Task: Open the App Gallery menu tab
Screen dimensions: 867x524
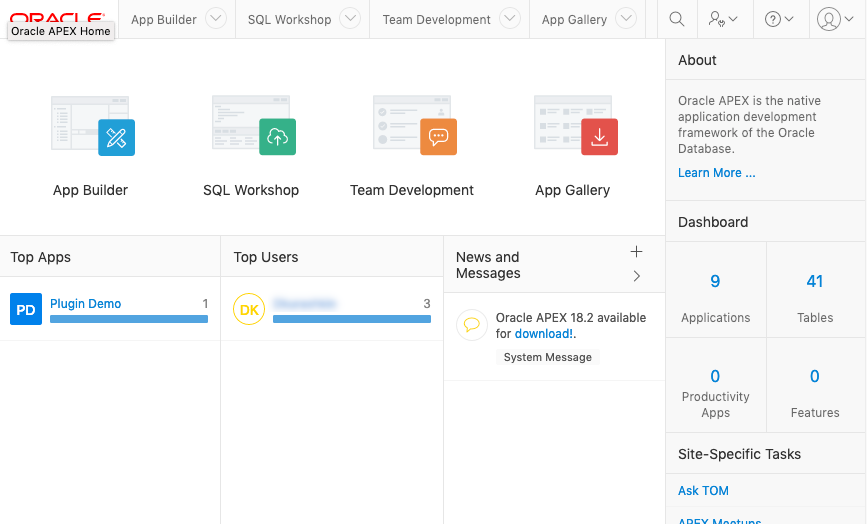Action: coord(574,19)
